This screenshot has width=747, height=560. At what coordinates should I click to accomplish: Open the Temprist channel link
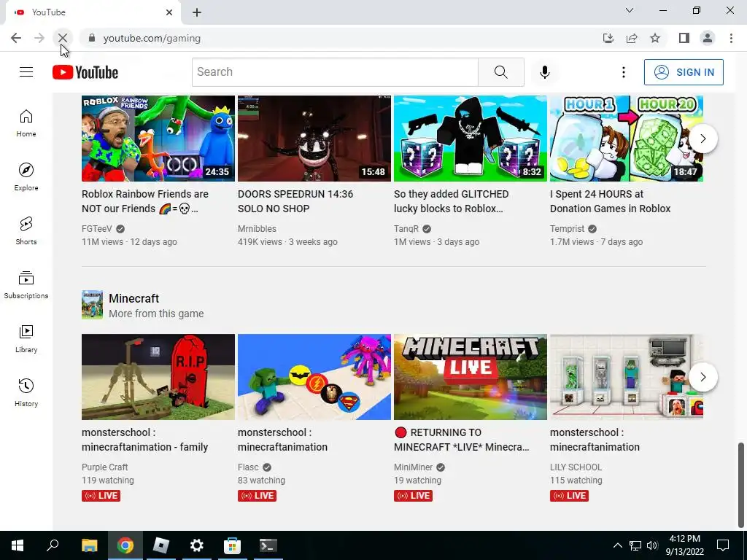(567, 228)
